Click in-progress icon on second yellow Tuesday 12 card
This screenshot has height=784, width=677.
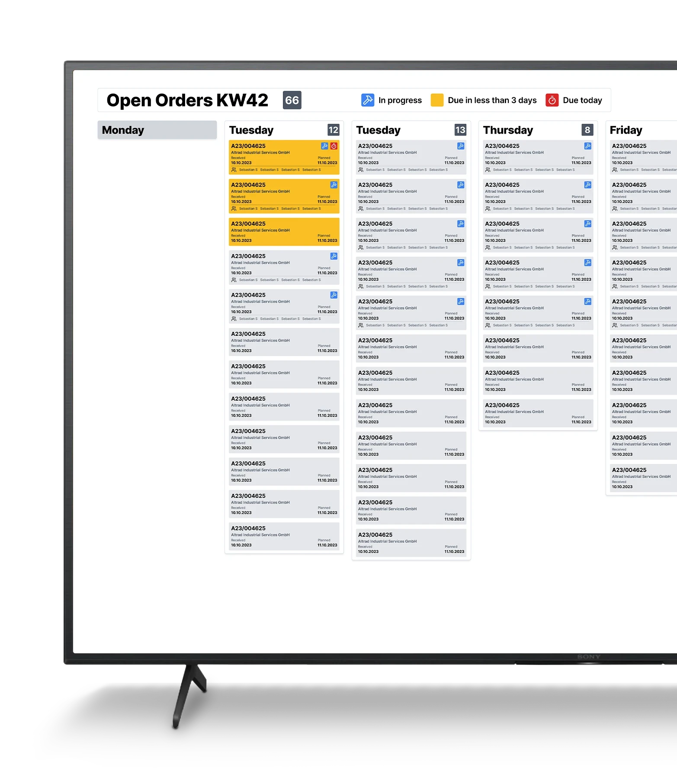point(334,185)
